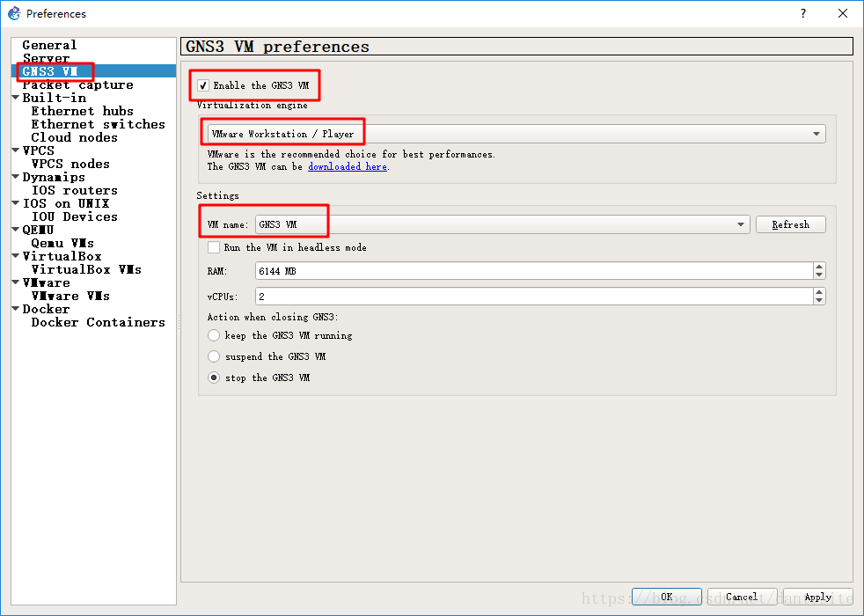Image resolution: width=864 pixels, height=616 pixels.
Task: Collapse the VirtualBox tree section
Action: tap(16, 256)
